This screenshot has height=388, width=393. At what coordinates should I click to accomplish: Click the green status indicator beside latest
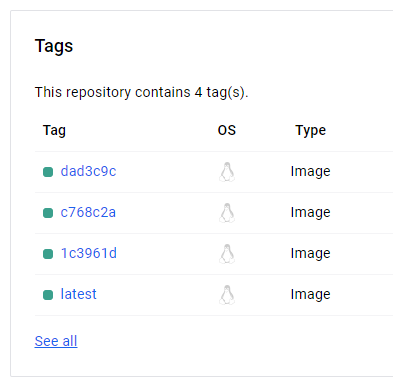point(48,295)
